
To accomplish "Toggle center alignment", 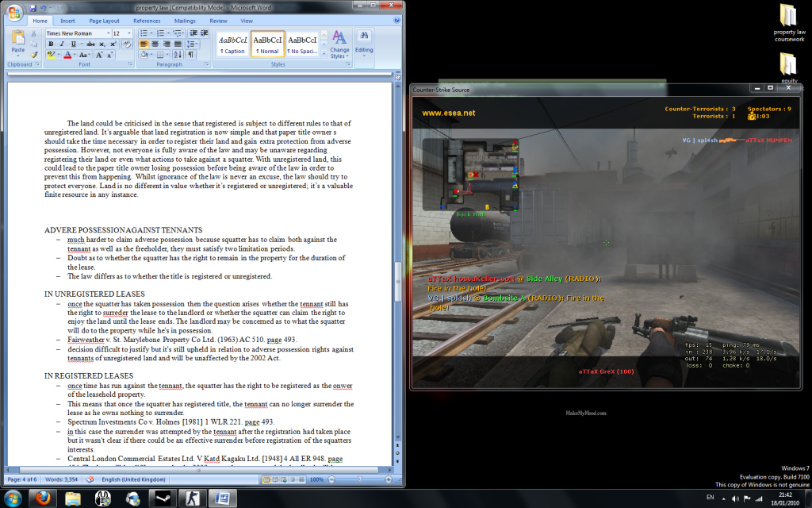I will 155,44.
